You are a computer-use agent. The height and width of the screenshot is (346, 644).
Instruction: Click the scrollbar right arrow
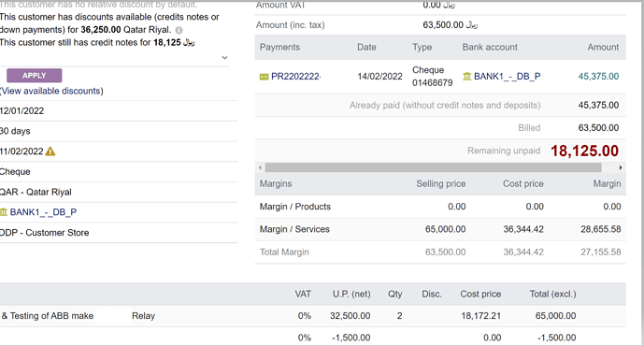pos(621,167)
